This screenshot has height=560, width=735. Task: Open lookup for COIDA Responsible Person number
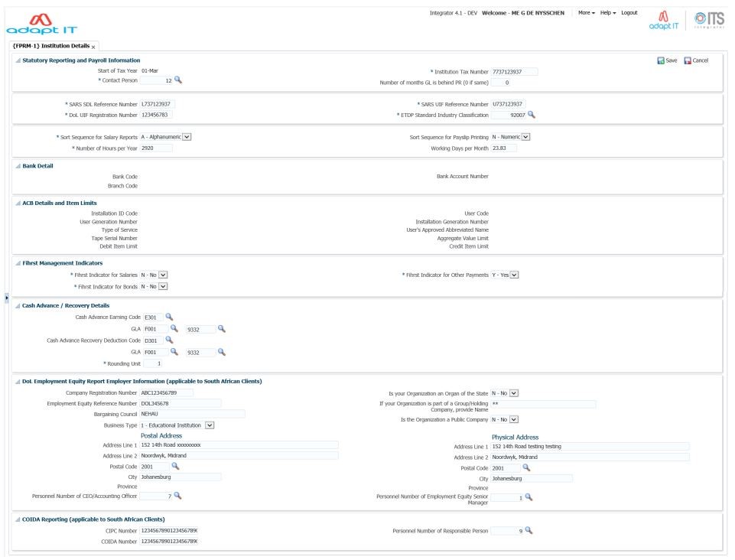pyautogui.click(x=528, y=530)
